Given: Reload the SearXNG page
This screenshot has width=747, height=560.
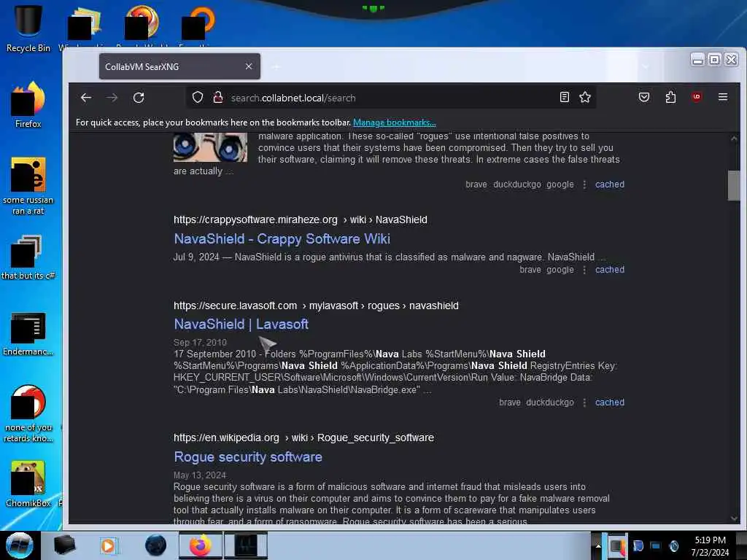Looking at the screenshot, I should coord(139,98).
